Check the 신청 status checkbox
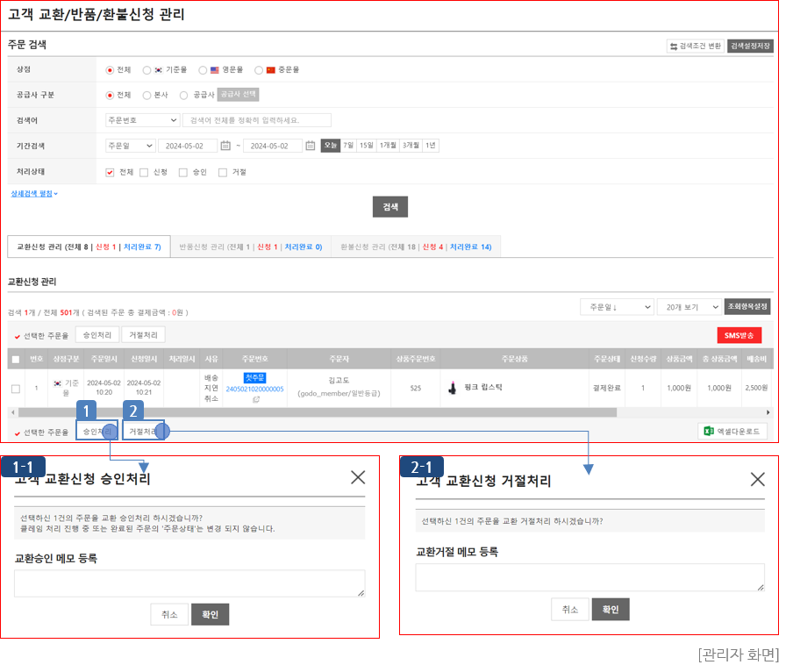This screenshot has height=672, width=793. tap(144, 172)
